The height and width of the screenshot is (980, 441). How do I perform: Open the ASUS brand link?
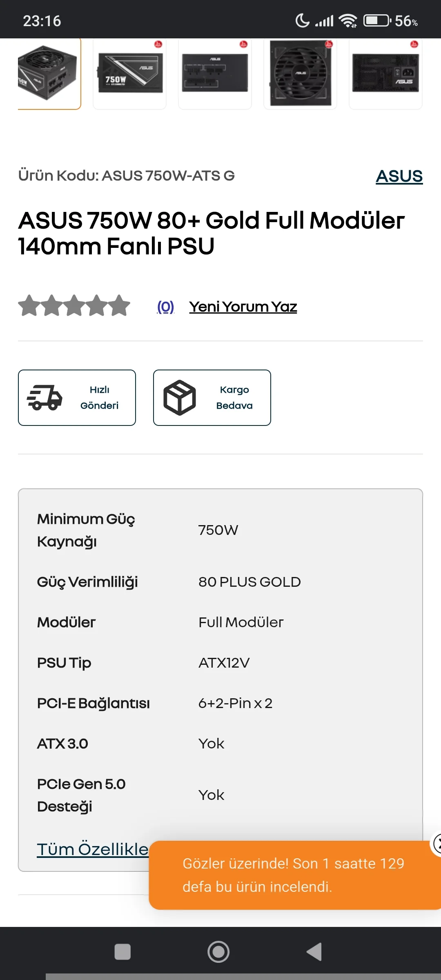click(x=399, y=176)
